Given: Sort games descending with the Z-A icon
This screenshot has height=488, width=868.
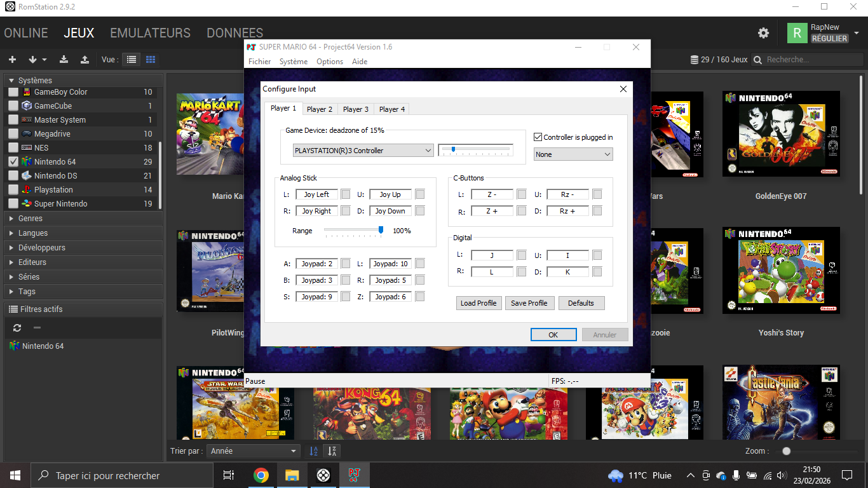Looking at the screenshot, I should click(x=332, y=451).
